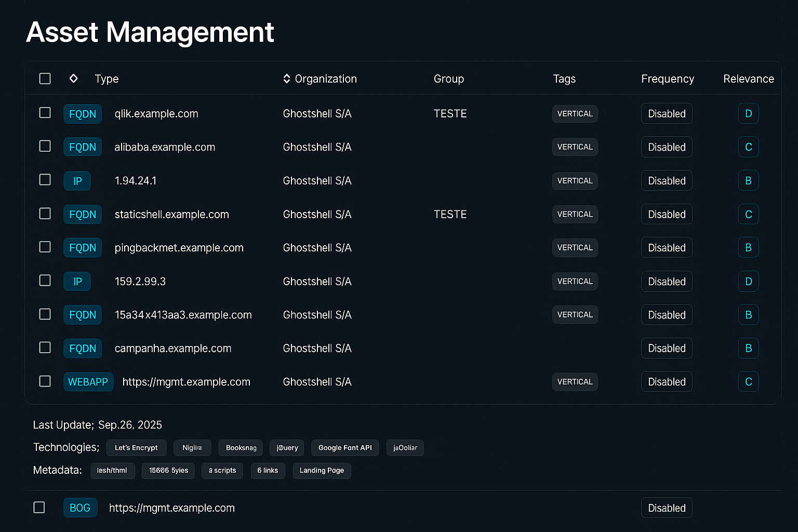This screenshot has width=798, height=532.
Task: Open Disabled frequency selector for BOG row
Action: click(x=667, y=508)
